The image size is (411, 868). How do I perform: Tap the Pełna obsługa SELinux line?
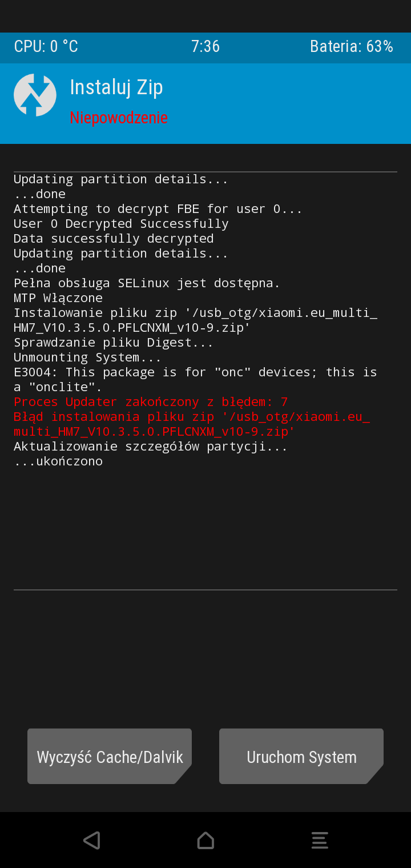coord(147,283)
